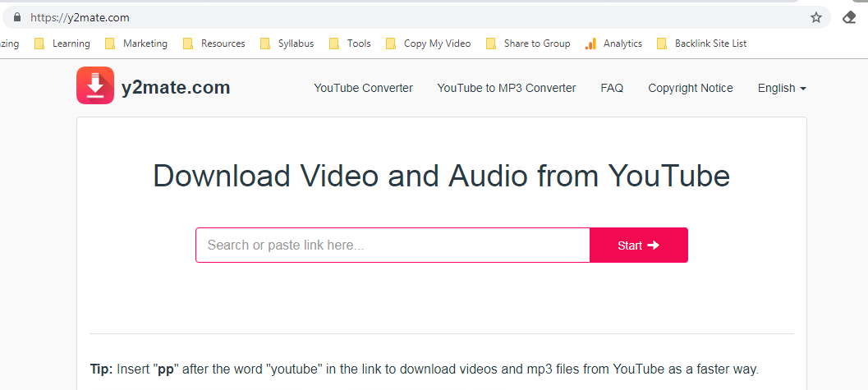Screen dimensions: 868x390
Task: Click the y2mate red download logo icon
Action: click(x=95, y=85)
